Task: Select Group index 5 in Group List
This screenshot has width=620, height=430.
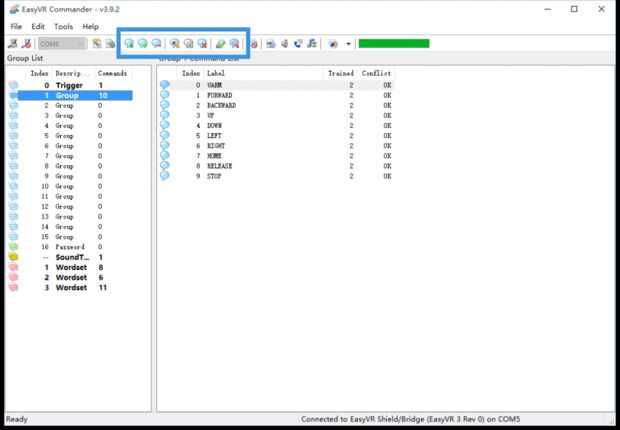Action: [x=69, y=136]
